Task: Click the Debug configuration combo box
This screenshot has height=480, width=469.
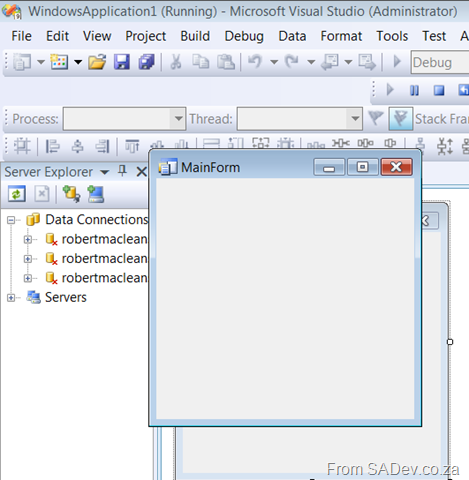Action: pyautogui.click(x=440, y=62)
